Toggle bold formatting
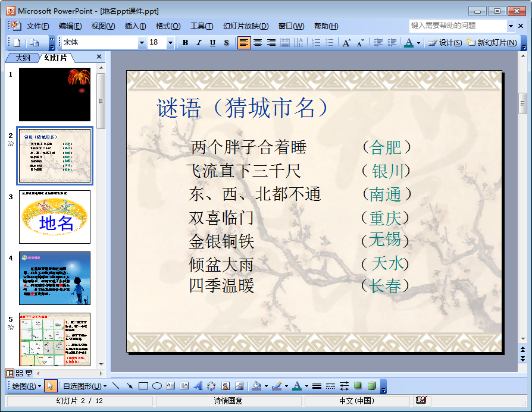The height and width of the screenshot is (412, 532). (185, 43)
